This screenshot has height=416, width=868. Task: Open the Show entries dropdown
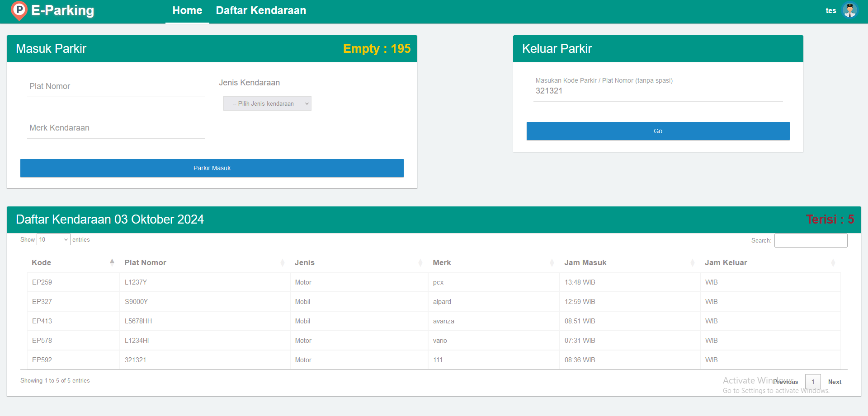[53, 239]
